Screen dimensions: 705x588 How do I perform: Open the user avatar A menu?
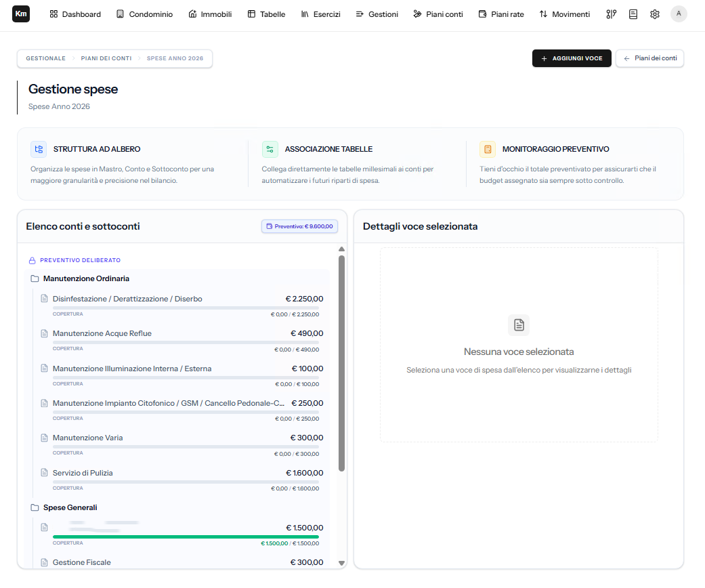click(679, 14)
